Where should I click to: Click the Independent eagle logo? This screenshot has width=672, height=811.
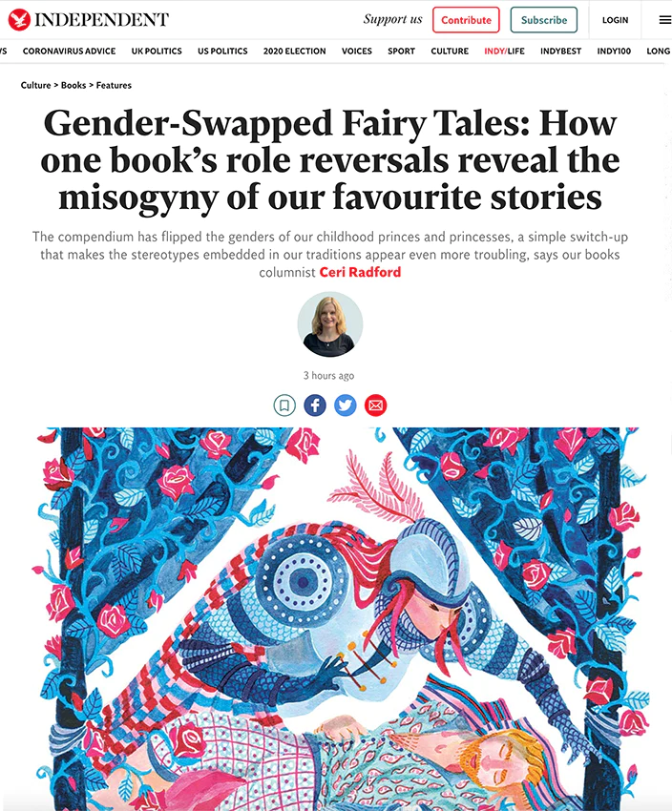pyautogui.click(x=20, y=20)
